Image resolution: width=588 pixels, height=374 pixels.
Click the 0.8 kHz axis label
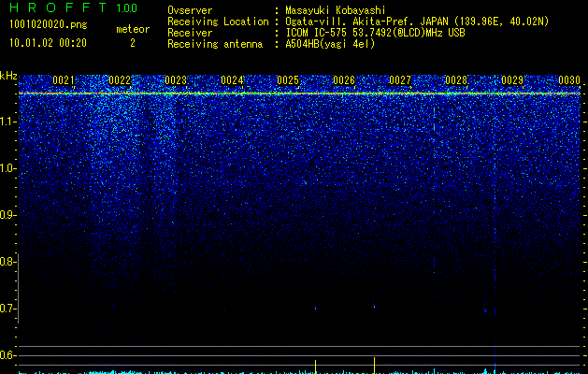[7, 262]
